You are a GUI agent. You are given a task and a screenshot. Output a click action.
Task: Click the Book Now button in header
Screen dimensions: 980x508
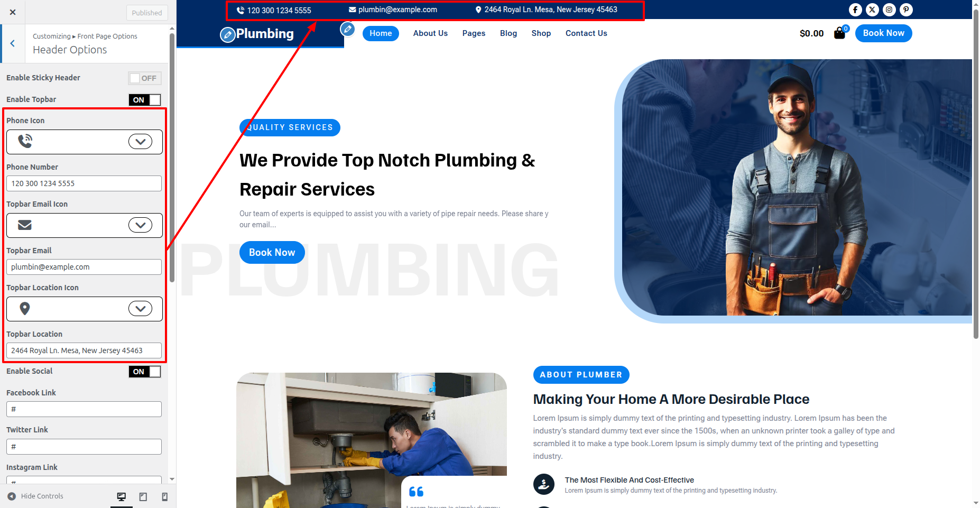pos(883,33)
